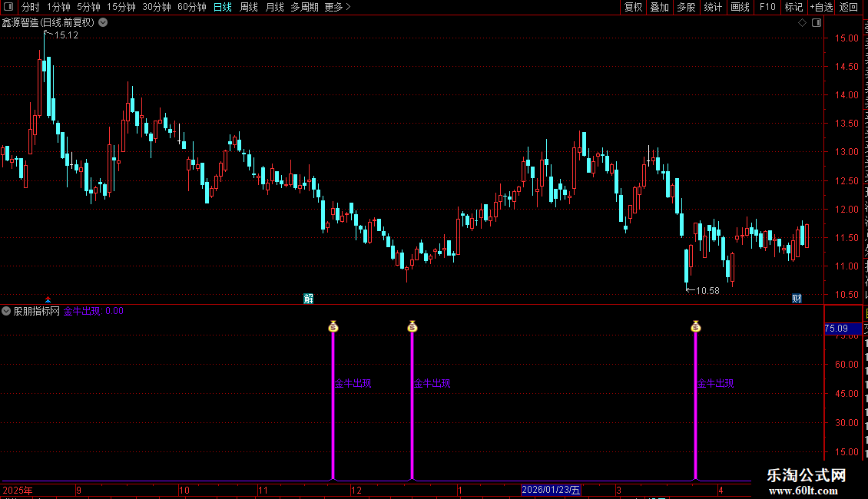This screenshot has width=868, height=499.
Task: Switch to 分时 intraday view
Action: (31, 7)
